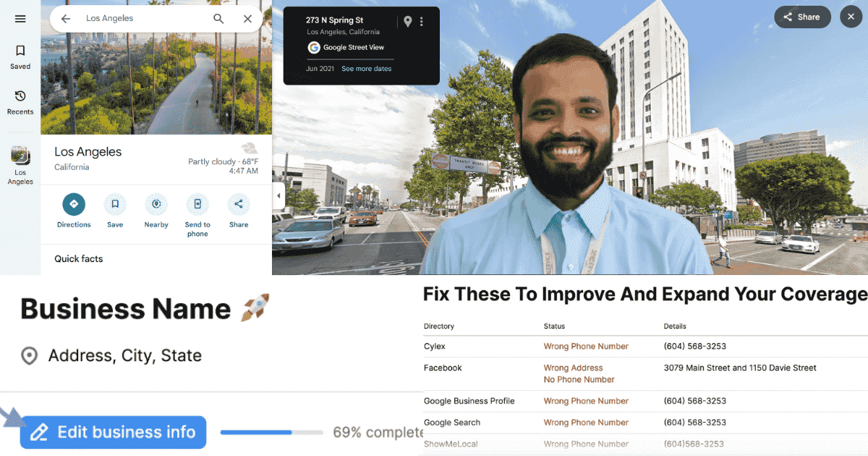This screenshot has width=868, height=456.
Task: Click the See more dates link
Action: (x=366, y=69)
